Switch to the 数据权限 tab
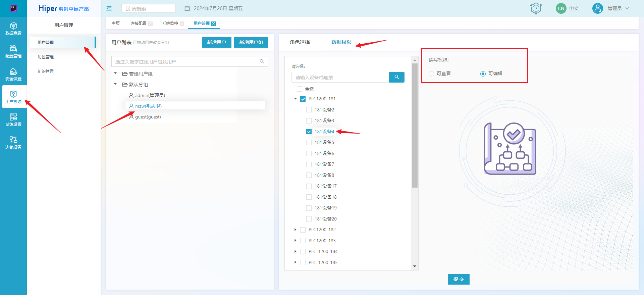644x295 pixels. point(341,42)
